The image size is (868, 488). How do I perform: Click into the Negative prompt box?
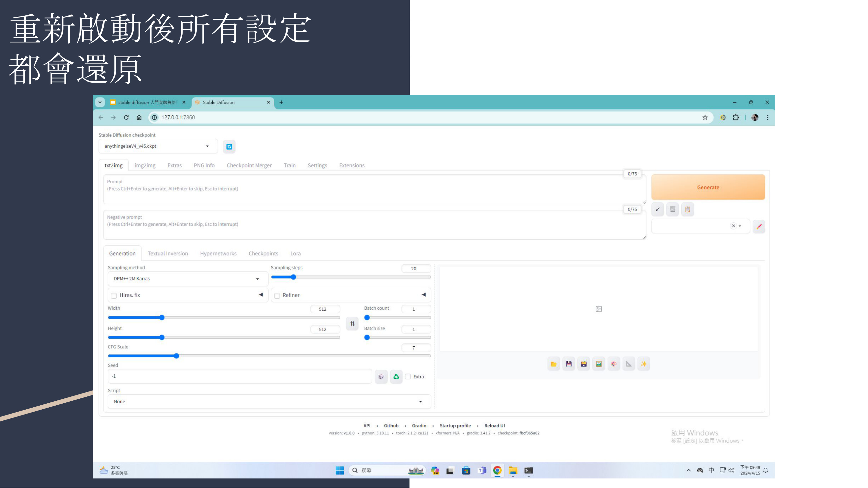pyautogui.click(x=375, y=225)
